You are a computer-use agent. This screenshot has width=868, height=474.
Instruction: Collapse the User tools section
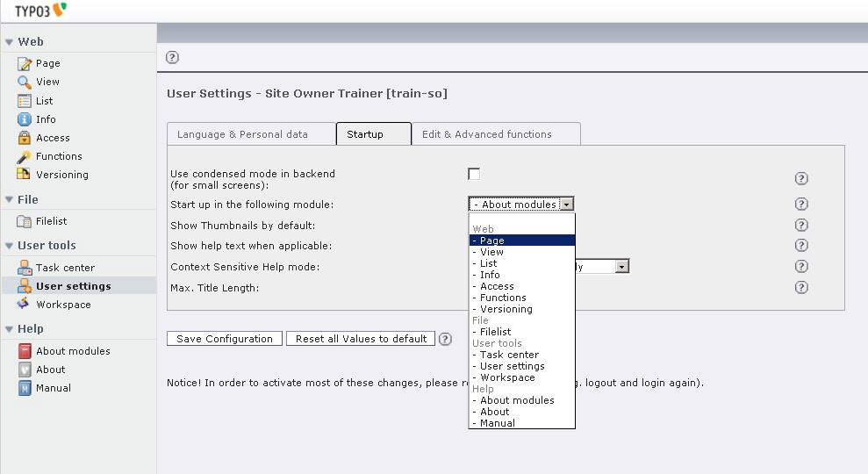9,246
